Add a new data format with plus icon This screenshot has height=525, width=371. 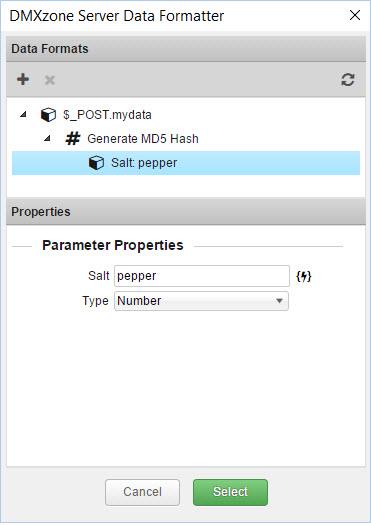pyautogui.click(x=23, y=80)
